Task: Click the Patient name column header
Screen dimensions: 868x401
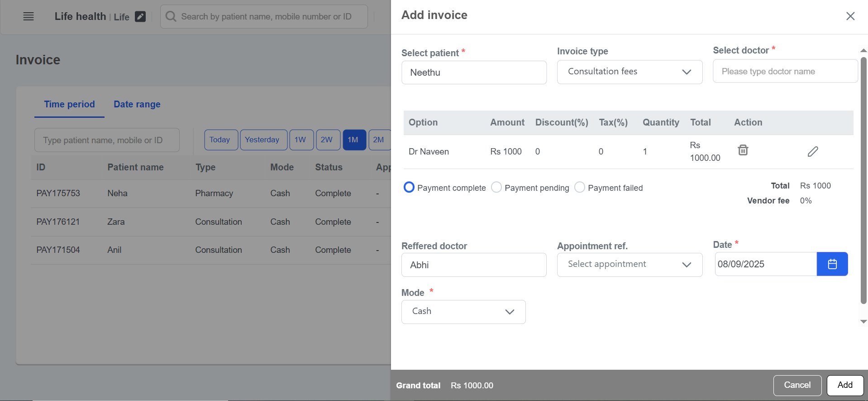Action: [x=135, y=167]
